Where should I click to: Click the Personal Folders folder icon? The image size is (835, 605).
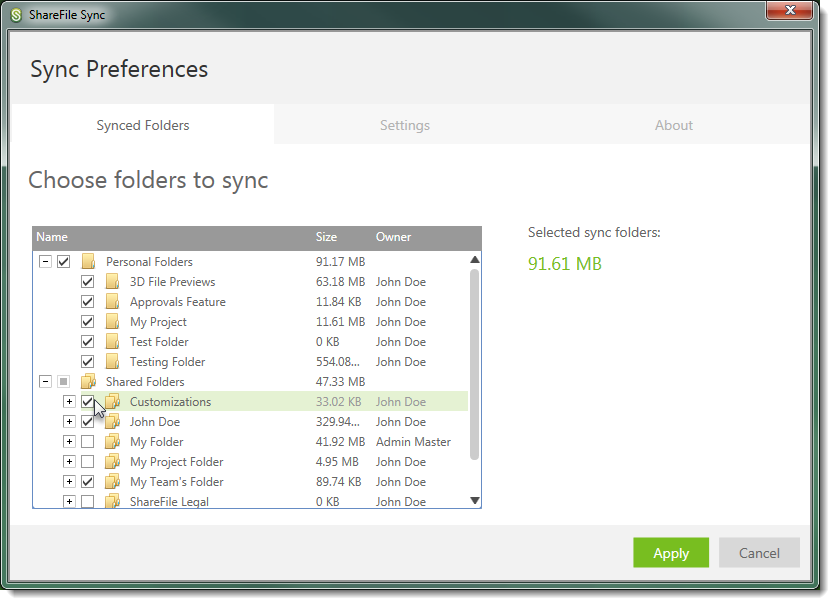[x=89, y=261]
